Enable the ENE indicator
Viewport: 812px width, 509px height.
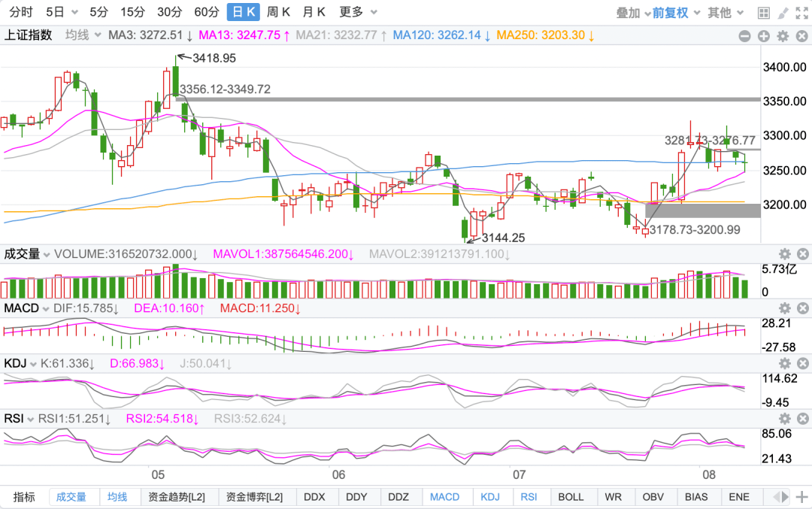pyautogui.click(x=739, y=497)
